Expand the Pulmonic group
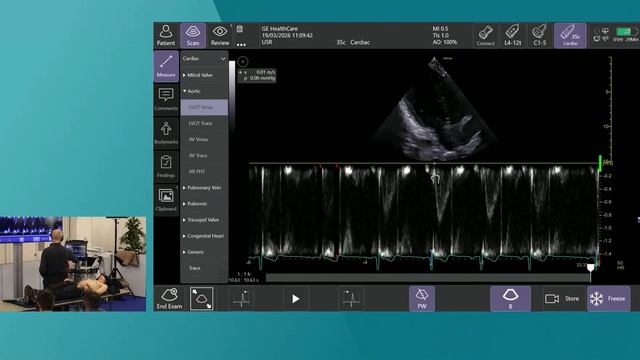This screenshot has width=640, height=360. pos(204,204)
